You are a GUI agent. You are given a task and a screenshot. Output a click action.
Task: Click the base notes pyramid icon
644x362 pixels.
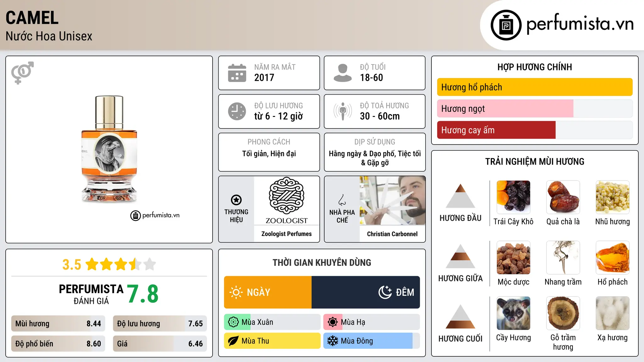click(460, 316)
